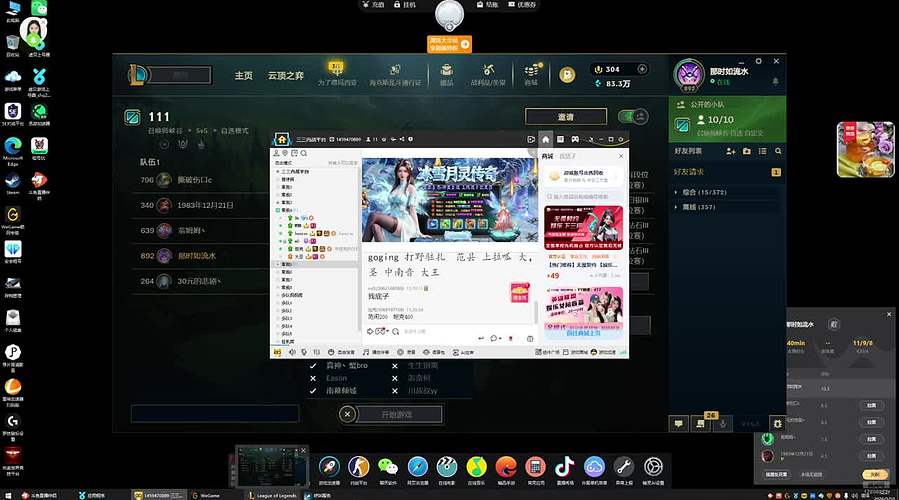Open chat bubble icon at League client bottom
Screen dimensions: 899x500
coord(679,423)
